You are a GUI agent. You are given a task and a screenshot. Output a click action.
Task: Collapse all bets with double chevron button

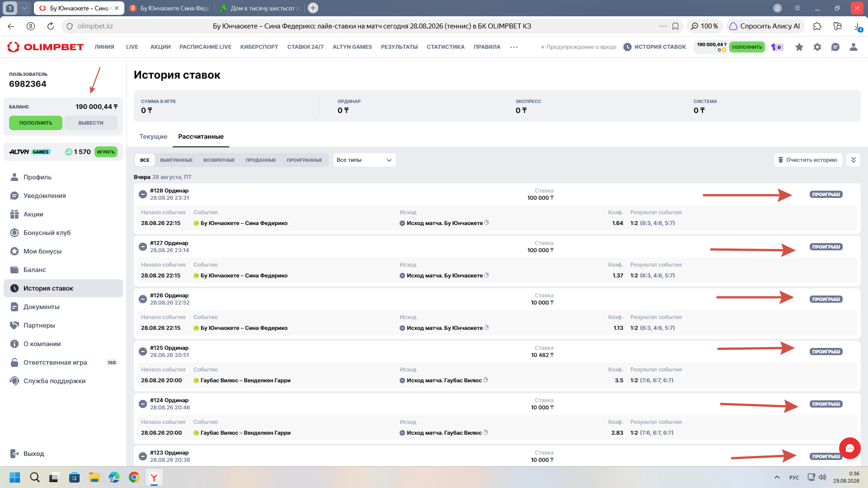[x=853, y=160]
